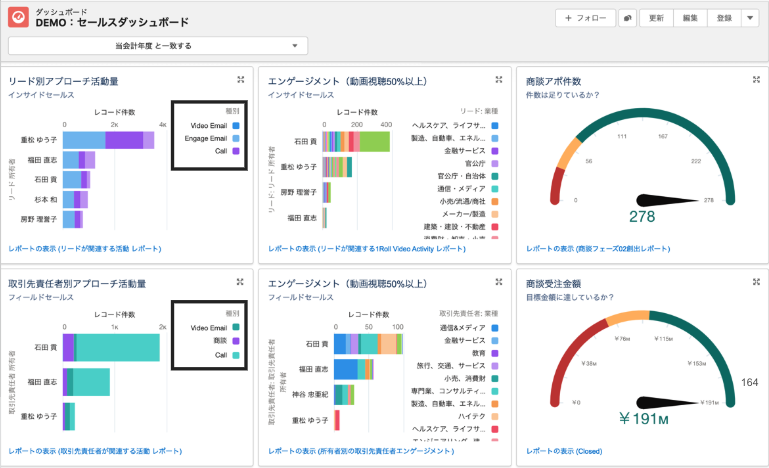Click the 建築・建設・不動産 legend label
The width and height of the screenshot is (769, 468).
(455, 227)
